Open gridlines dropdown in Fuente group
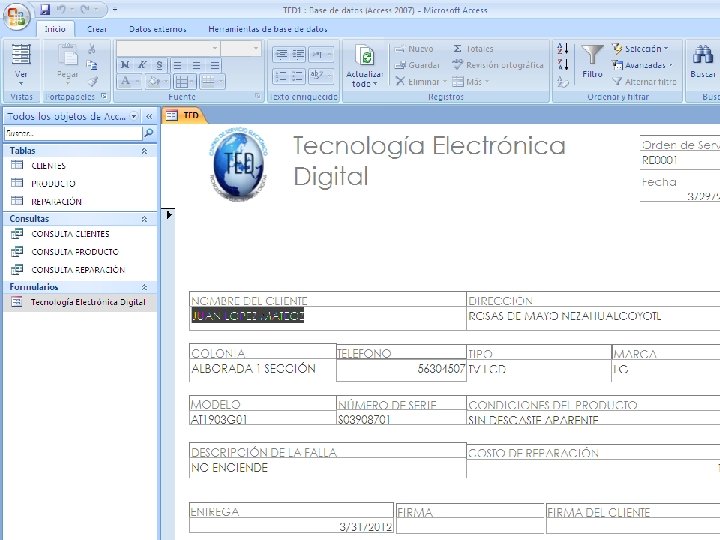 pos(185,82)
